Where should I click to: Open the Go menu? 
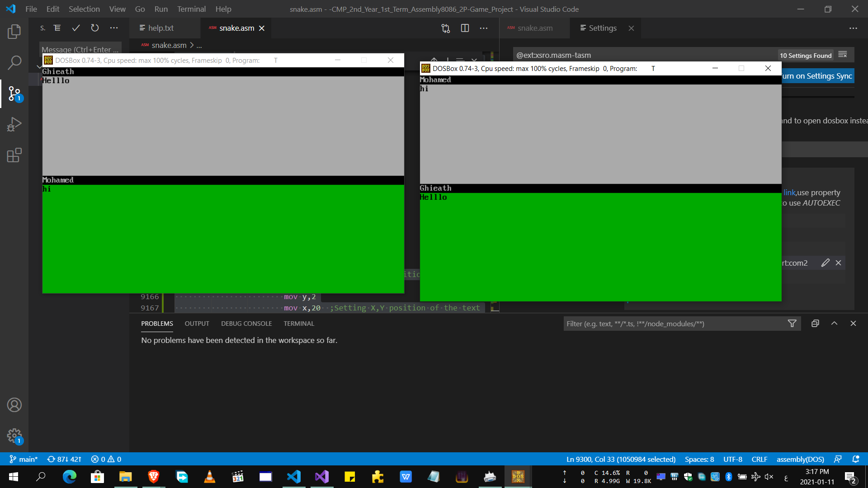[140, 9]
